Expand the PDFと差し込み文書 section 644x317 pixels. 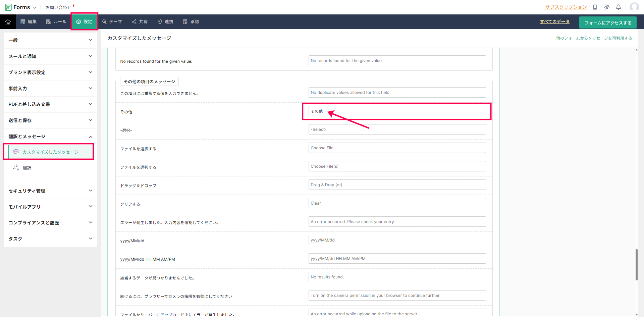tap(50, 104)
